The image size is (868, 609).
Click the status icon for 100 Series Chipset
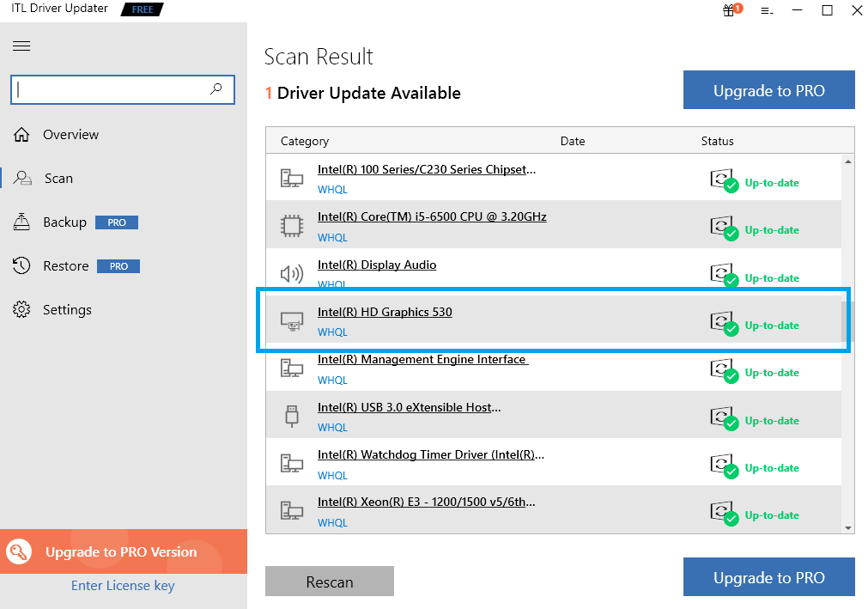(x=725, y=180)
